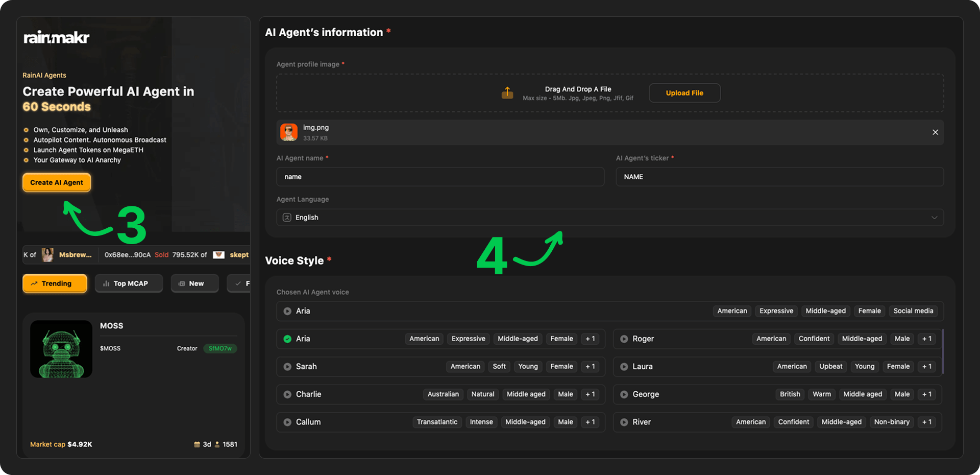Select the Laura voice radio

[624, 367]
